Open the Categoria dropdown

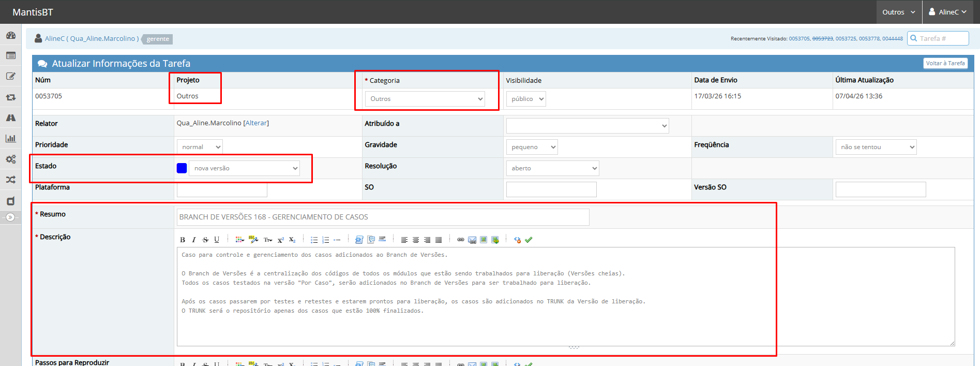point(425,99)
